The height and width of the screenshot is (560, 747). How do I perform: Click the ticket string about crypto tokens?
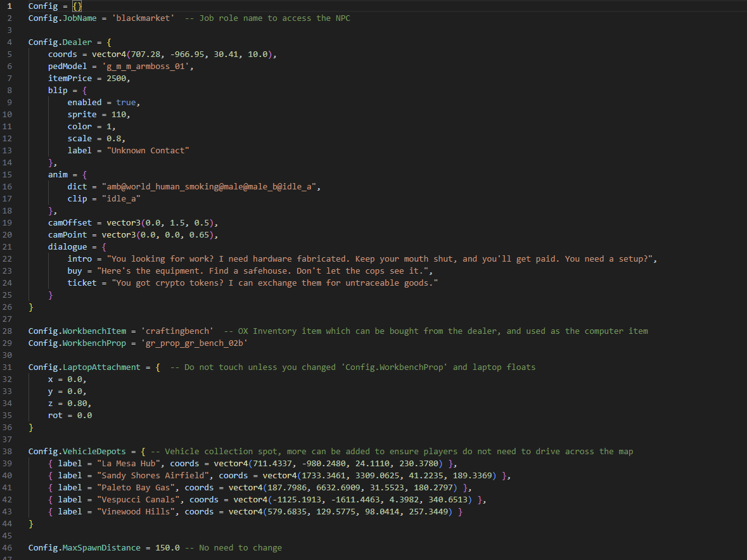275,283
